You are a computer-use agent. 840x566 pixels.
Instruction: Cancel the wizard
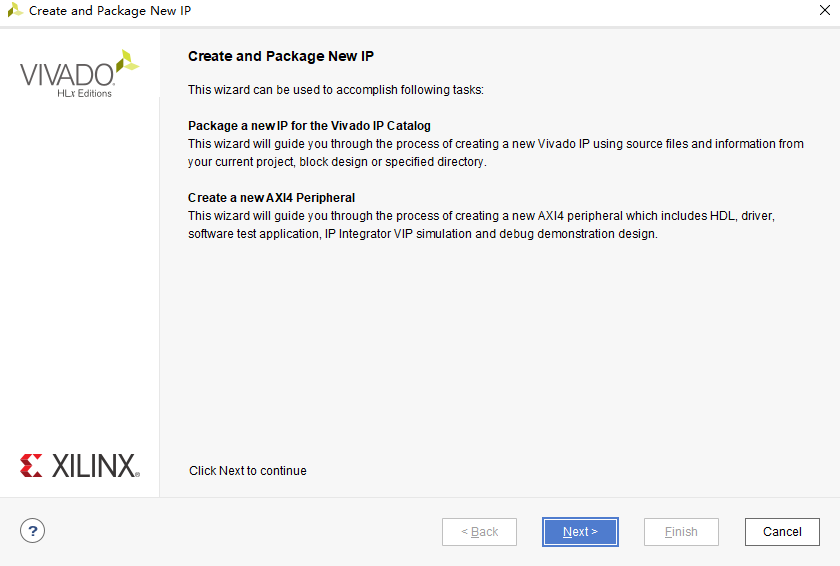point(782,532)
